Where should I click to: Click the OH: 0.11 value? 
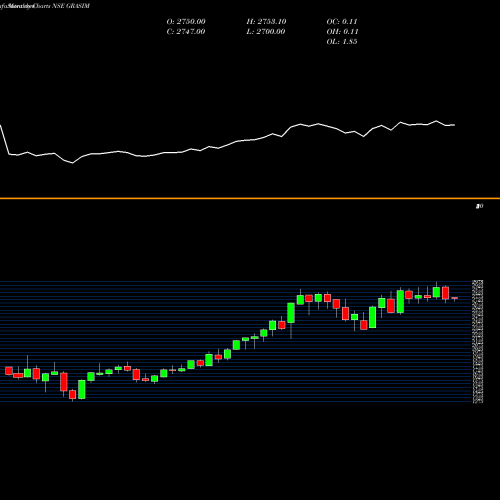tap(342, 32)
